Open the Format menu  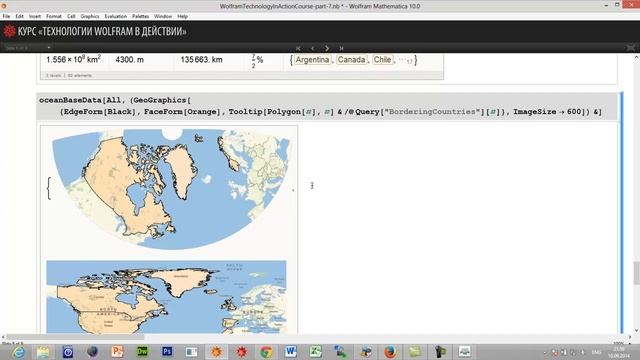click(53, 16)
